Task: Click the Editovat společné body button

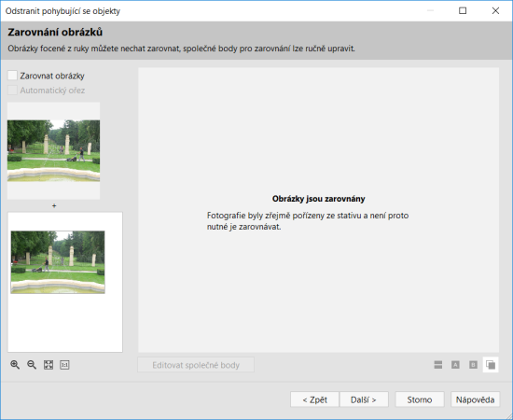Action: pos(196,365)
